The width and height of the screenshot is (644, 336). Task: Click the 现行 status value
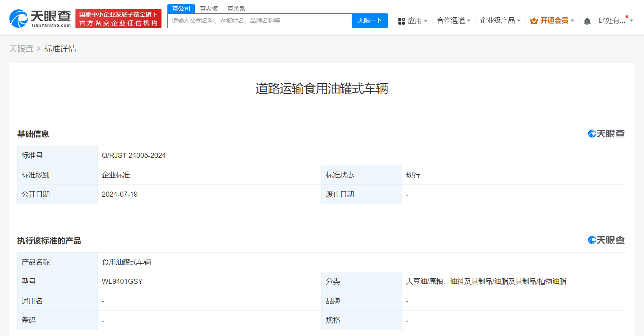click(x=413, y=175)
